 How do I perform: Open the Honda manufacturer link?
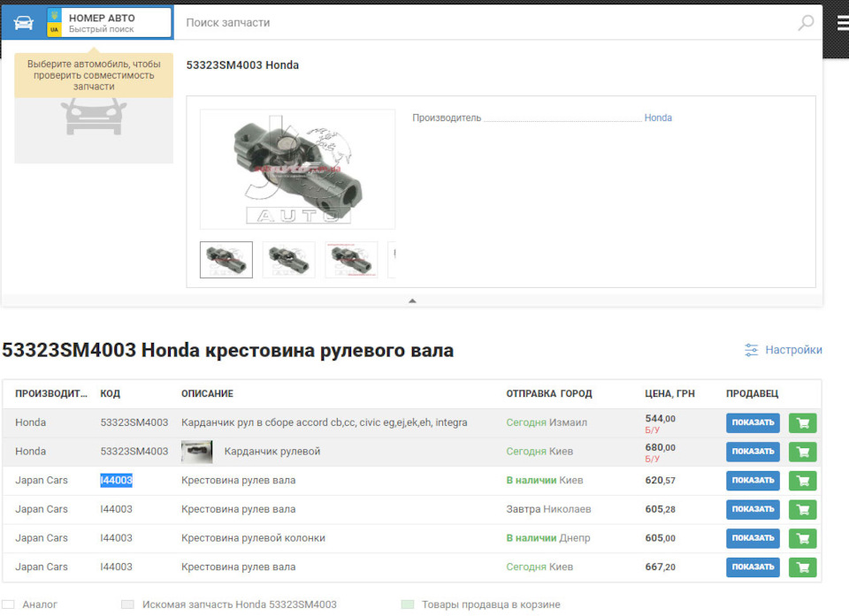(658, 118)
